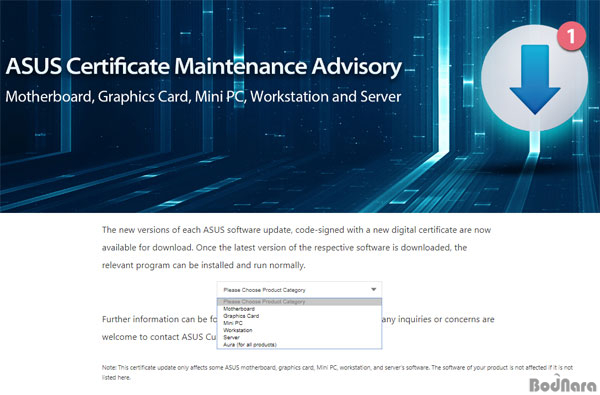Select Workstation option in the list
The image size is (600, 395).
pos(299,330)
